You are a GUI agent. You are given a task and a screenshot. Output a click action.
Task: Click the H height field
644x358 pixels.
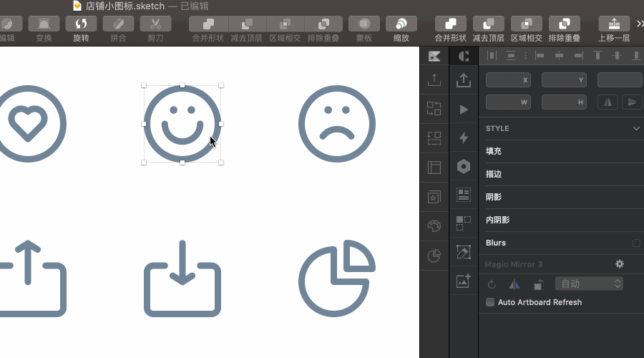(x=564, y=102)
